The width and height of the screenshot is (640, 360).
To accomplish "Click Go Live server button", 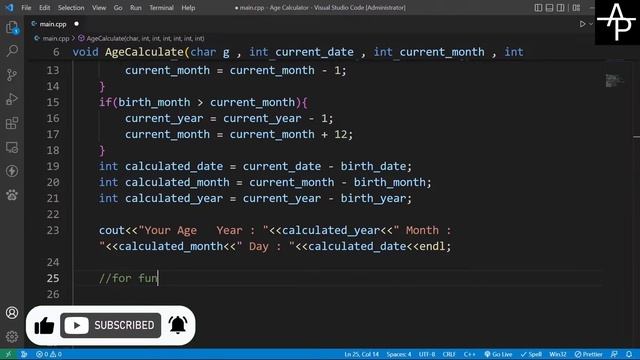I will tap(498, 354).
